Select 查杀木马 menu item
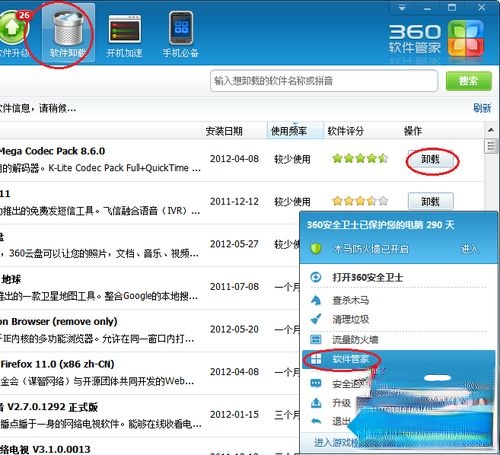Screen dimensions: 500x455 tap(351, 300)
